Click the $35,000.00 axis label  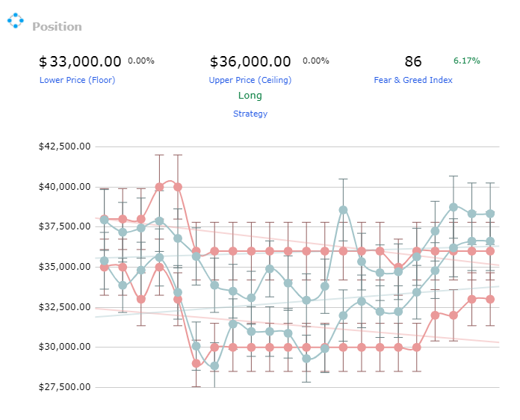pyautogui.click(x=65, y=267)
